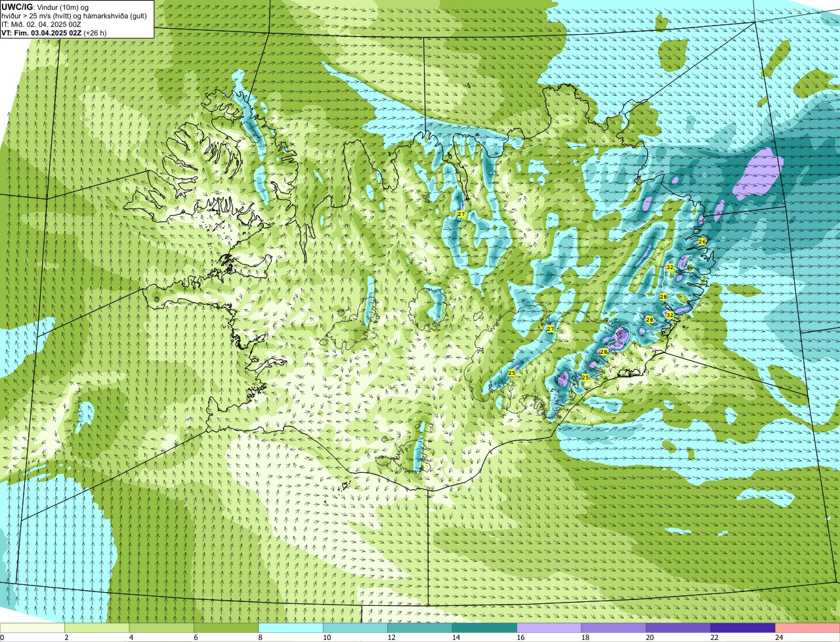Click the 20–22 m/s violet legend swatch

pos(679,628)
